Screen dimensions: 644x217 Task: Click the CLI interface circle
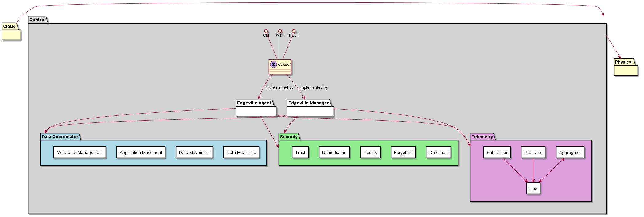pyautogui.click(x=266, y=31)
